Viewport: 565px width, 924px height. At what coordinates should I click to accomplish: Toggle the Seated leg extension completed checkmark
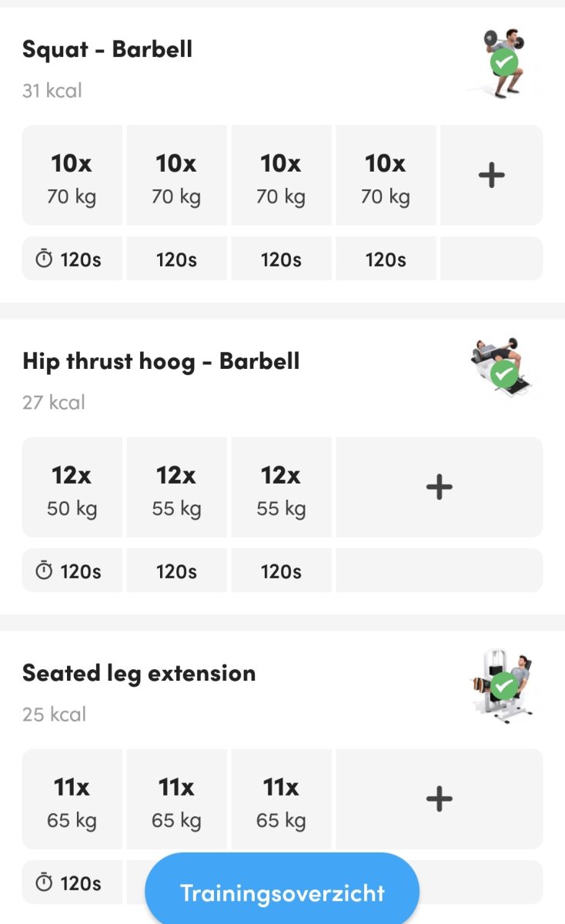pos(504,685)
